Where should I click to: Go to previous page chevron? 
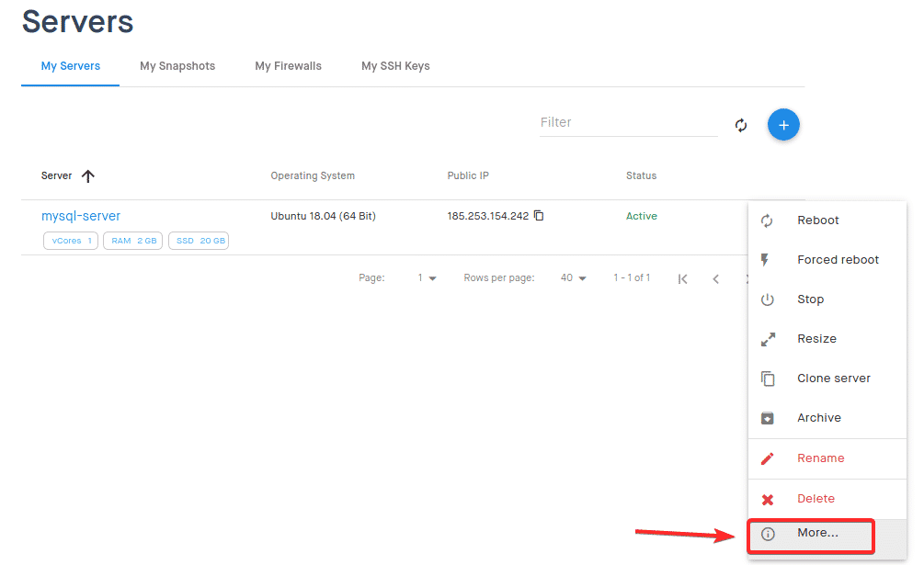[715, 278]
